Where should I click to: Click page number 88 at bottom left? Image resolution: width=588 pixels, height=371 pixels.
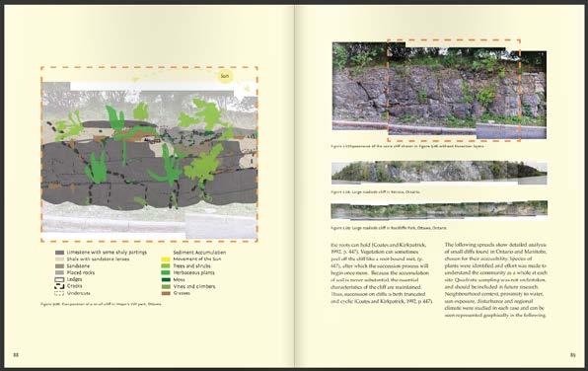pos(16,355)
